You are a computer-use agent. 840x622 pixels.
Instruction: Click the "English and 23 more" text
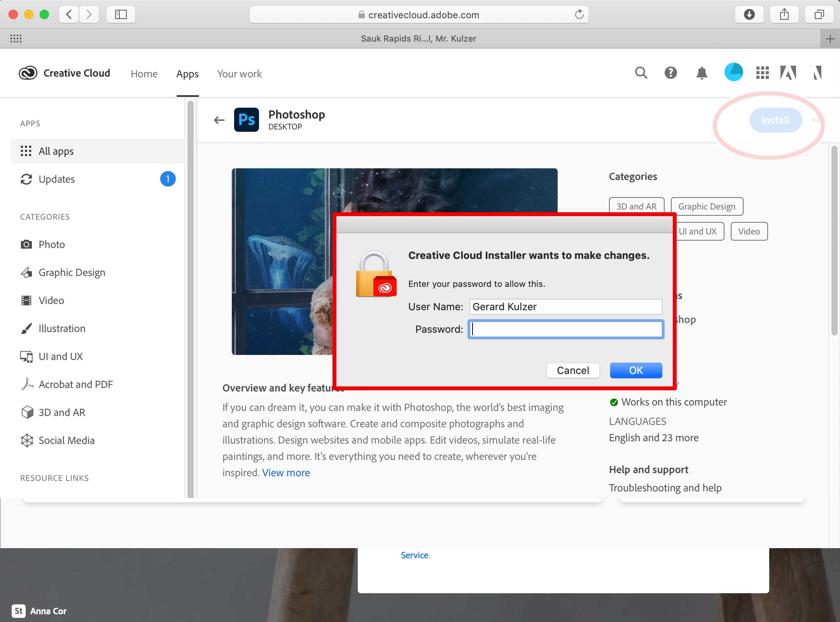tap(654, 438)
